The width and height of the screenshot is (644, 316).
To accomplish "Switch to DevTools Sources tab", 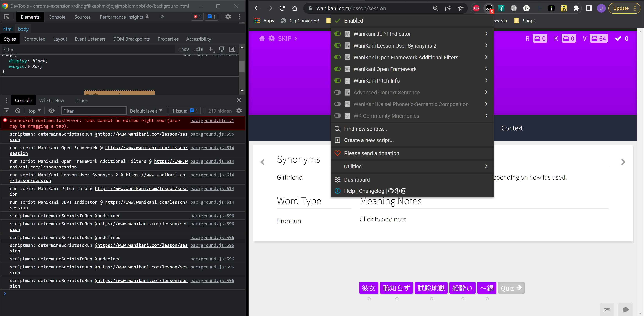I will click(82, 17).
